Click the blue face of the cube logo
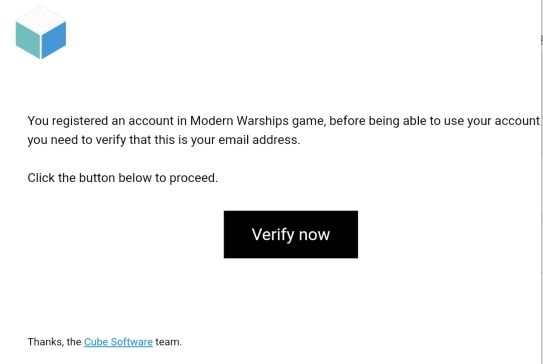 (54, 40)
